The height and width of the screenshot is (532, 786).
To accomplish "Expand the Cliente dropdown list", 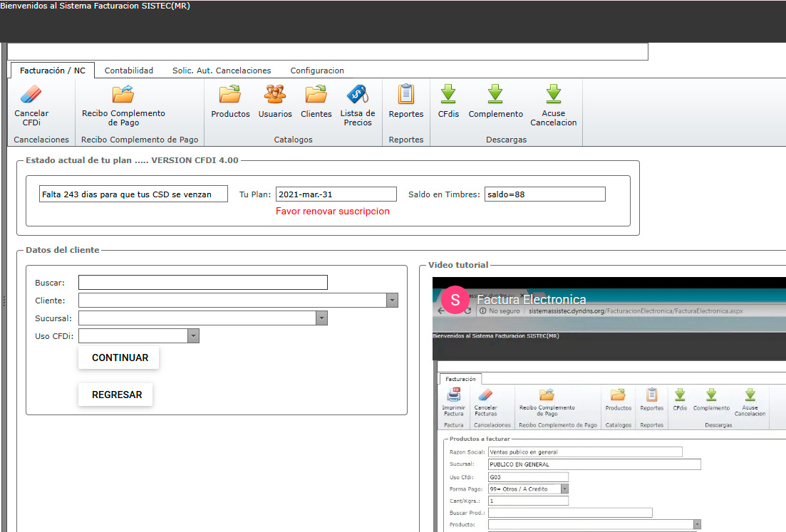I will tap(392, 301).
